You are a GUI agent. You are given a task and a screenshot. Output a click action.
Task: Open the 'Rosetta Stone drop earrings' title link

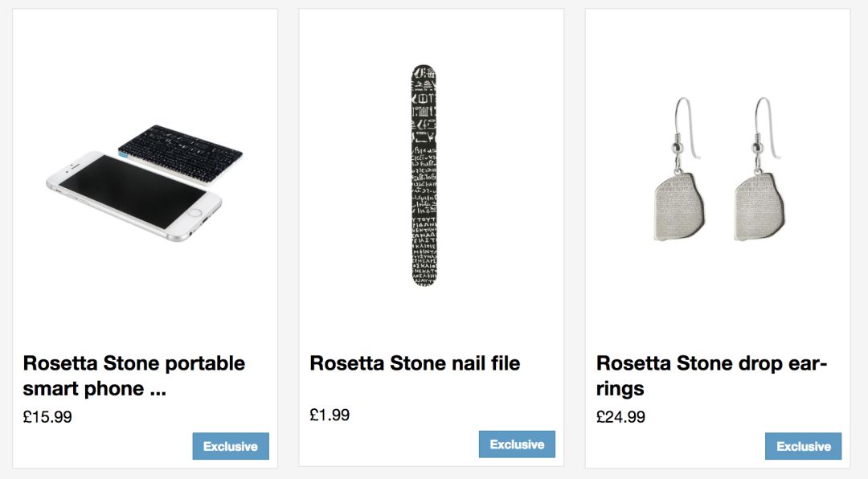pyautogui.click(x=711, y=375)
